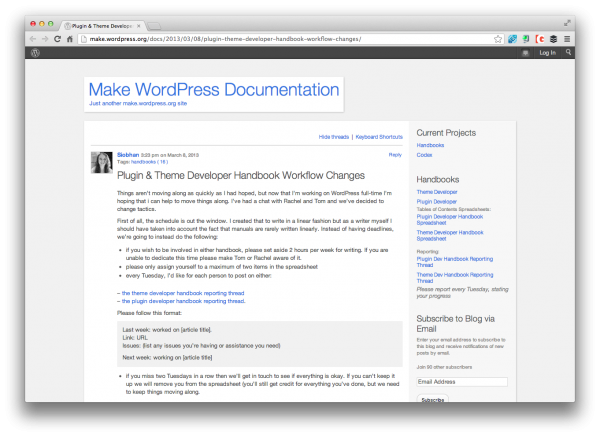
Task: Reload the page with refresh icon
Action: 57,39
